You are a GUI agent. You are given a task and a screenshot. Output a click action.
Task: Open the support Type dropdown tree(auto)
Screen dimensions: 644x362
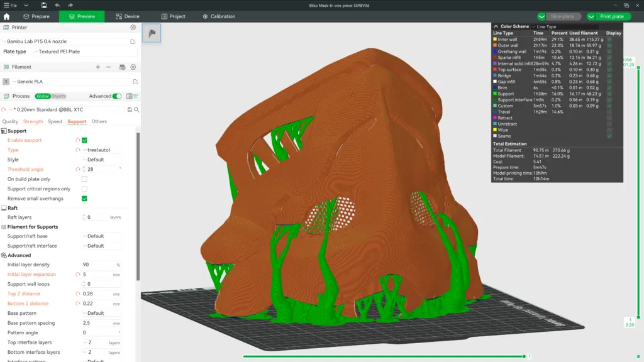pyautogui.click(x=102, y=150)
